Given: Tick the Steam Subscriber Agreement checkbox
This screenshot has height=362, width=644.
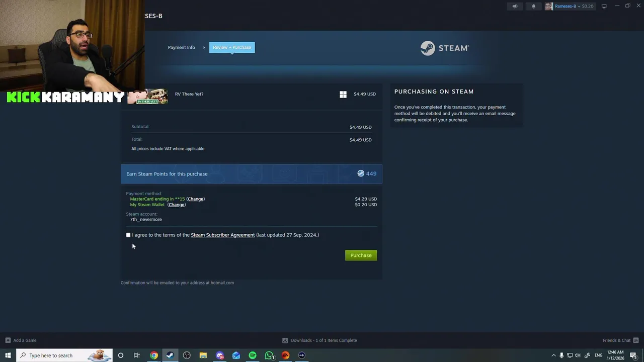Looking at the screenshot, I should coord(128,235).
